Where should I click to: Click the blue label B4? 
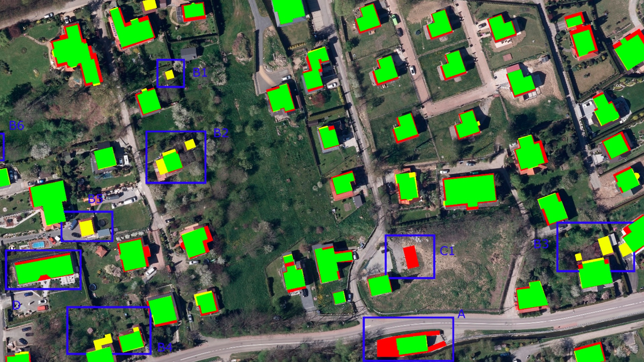click(165, 347)
